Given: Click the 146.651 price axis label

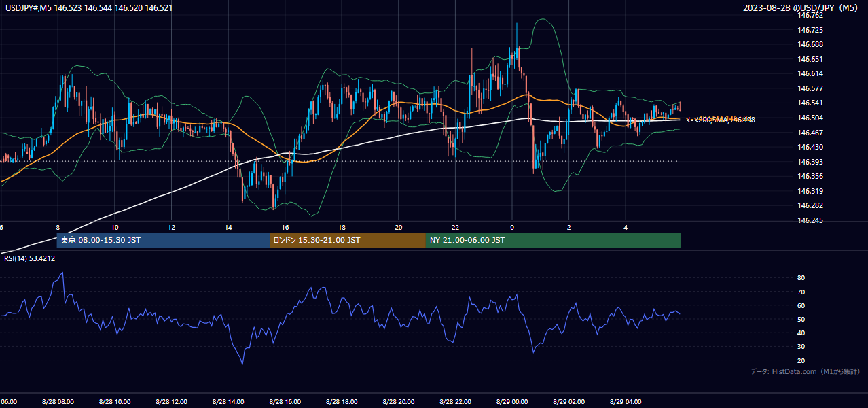Looking at the screenshot, I should (x=811, y=59).
